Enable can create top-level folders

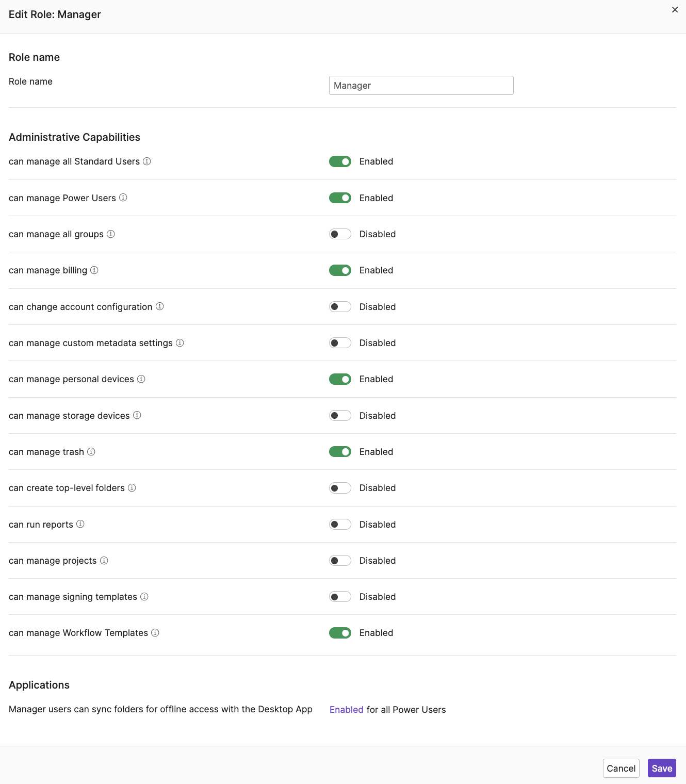click(340, 488)
